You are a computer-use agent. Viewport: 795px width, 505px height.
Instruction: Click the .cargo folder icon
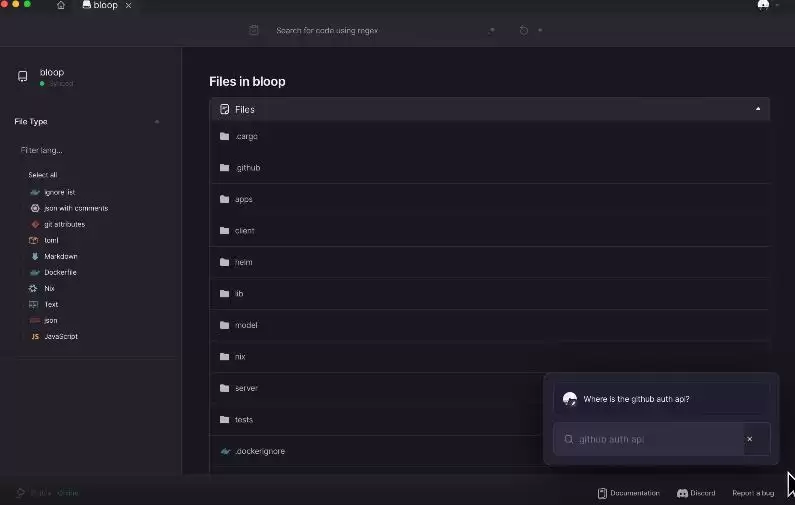(225, 136)
